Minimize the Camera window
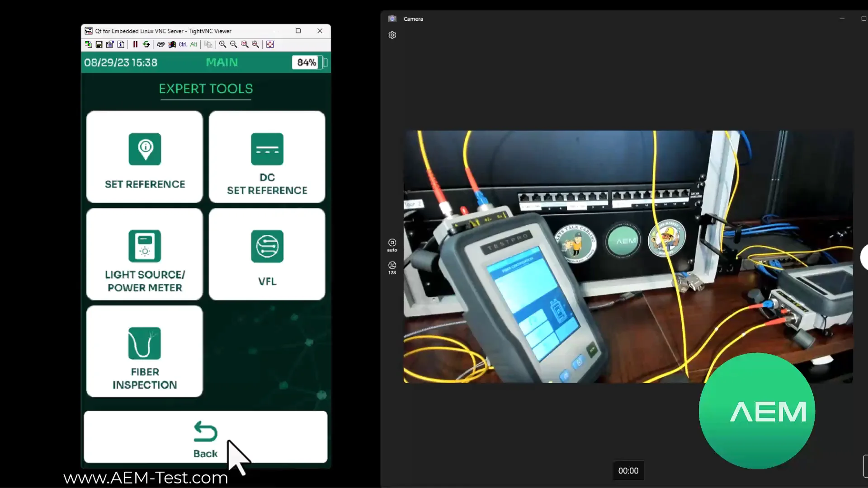The height and width of the screenshot is (488, 868). click(x=842, y=19)
